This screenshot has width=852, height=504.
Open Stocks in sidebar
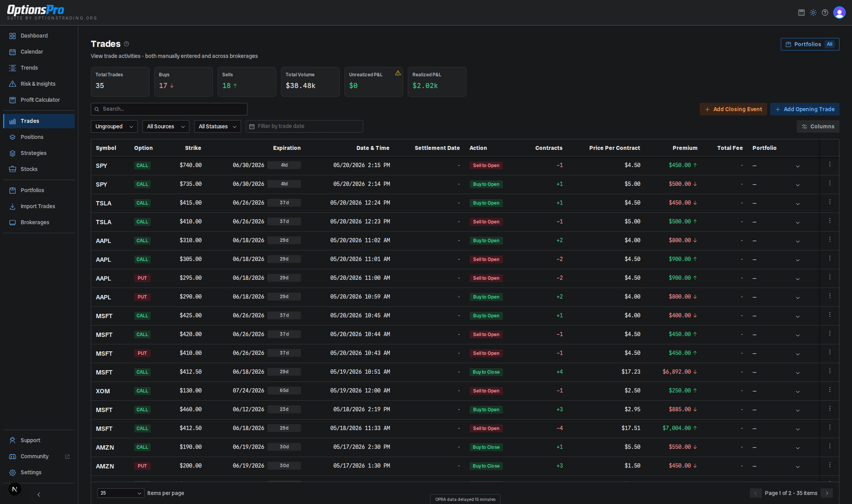point(39,169)
